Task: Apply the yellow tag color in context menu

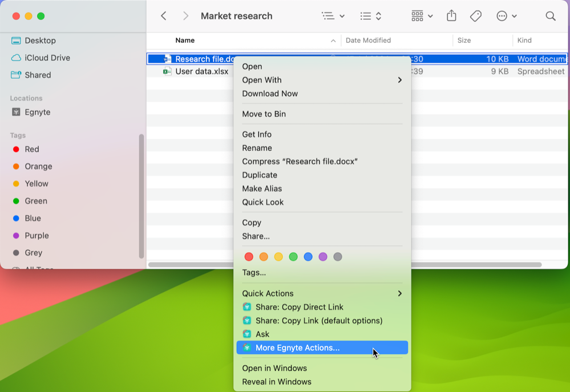Action: 278,257
